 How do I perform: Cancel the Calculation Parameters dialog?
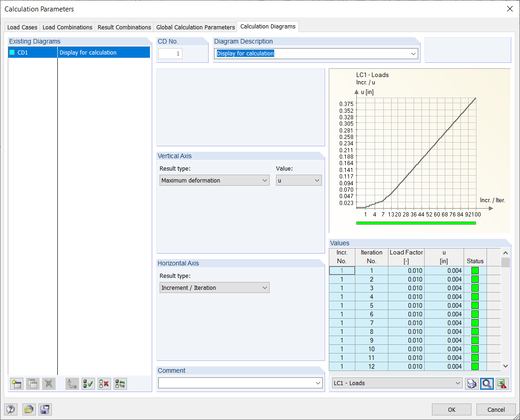point(496,409)
